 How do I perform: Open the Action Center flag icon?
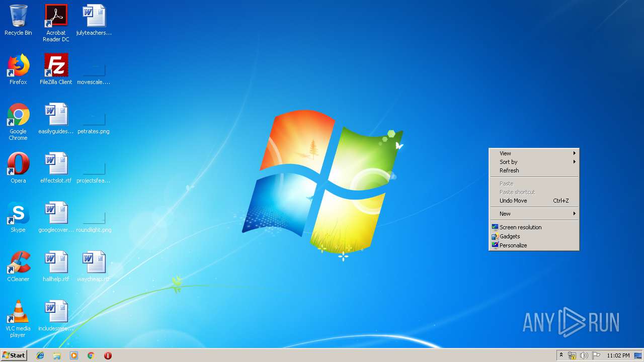(596, 355)
